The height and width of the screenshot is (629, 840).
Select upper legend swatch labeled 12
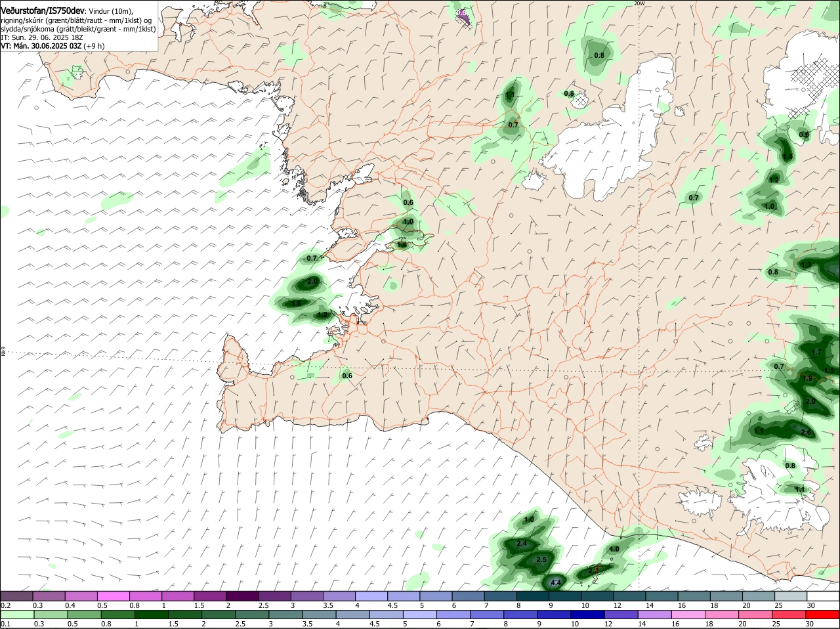coord(629,596)
